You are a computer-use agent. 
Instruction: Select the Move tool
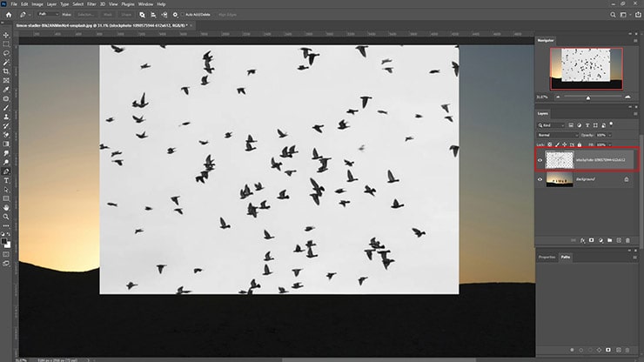(x=6, y=35)
